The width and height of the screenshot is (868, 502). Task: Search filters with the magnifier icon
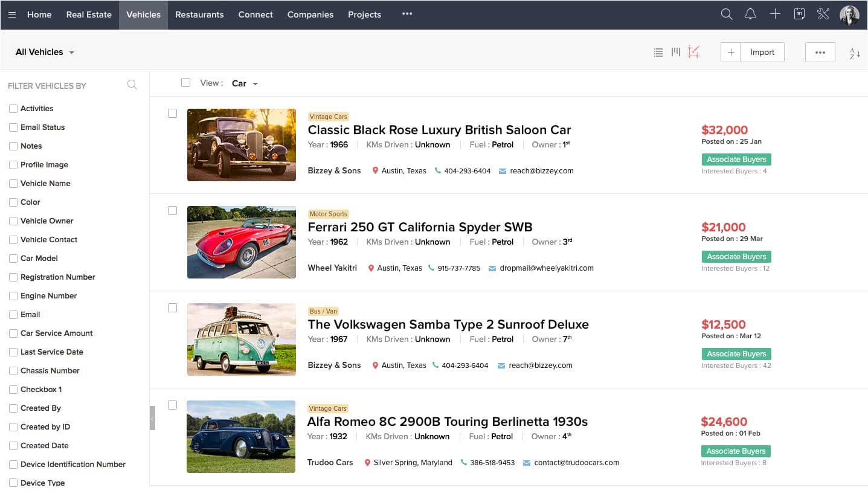coord(132,85)
